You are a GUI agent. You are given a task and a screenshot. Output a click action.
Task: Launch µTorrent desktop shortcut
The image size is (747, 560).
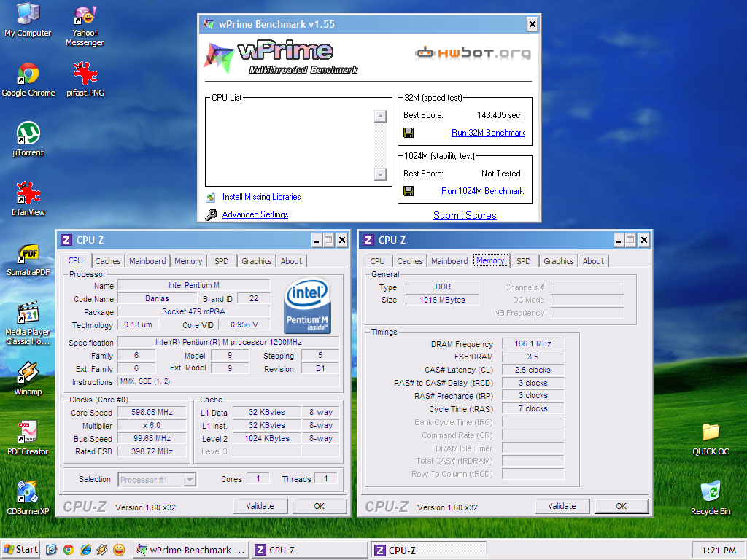[28, 139]
